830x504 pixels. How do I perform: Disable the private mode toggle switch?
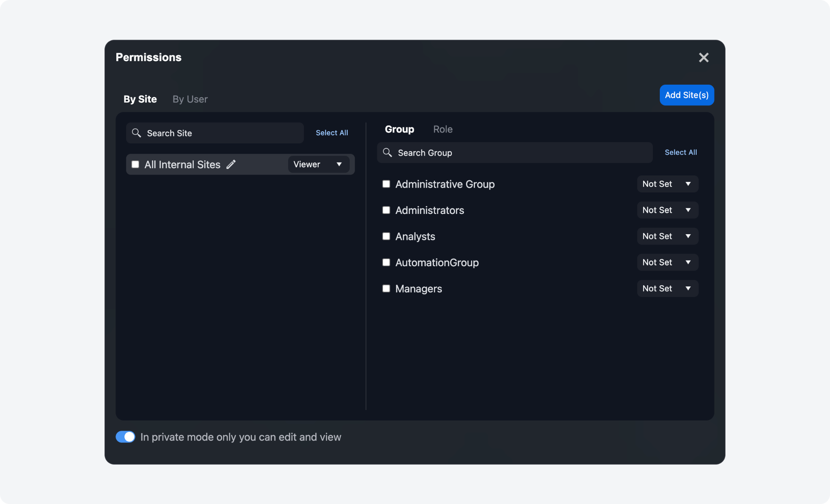tap(125, 437)
